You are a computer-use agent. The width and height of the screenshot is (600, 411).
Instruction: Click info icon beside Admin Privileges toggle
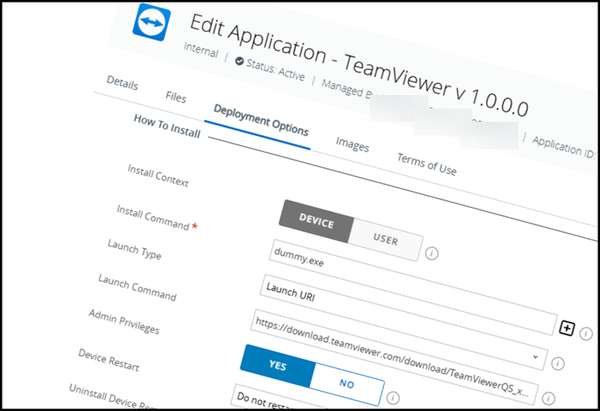[393, 398]
